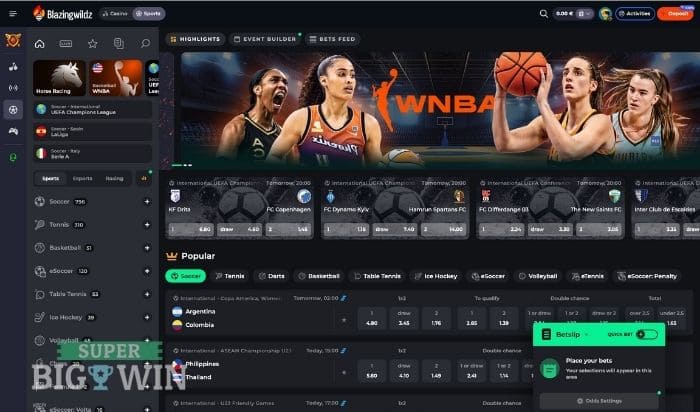Open the live events icon
700x412 pixels.
(66, 43)
